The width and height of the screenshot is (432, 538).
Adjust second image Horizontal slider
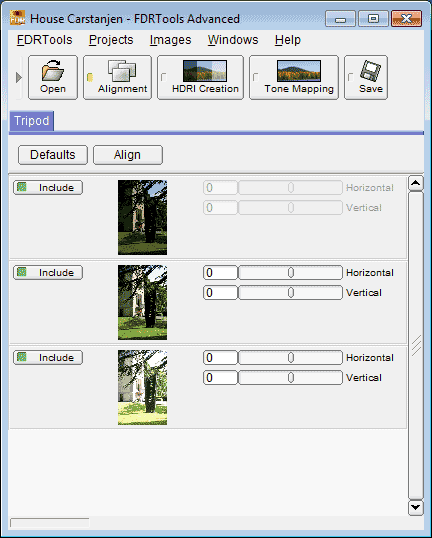pyautogui.click(x=290, y=273)
